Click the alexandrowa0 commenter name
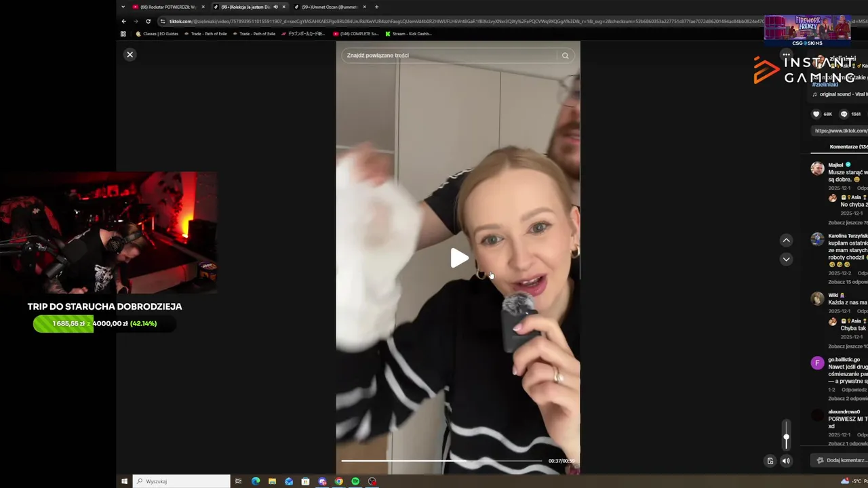This screenshot has height=488, width=868. (x=844, y=411)
